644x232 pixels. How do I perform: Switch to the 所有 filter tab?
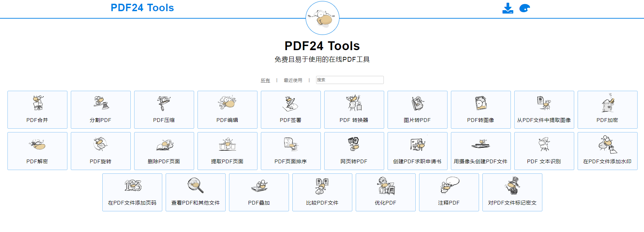265,80
